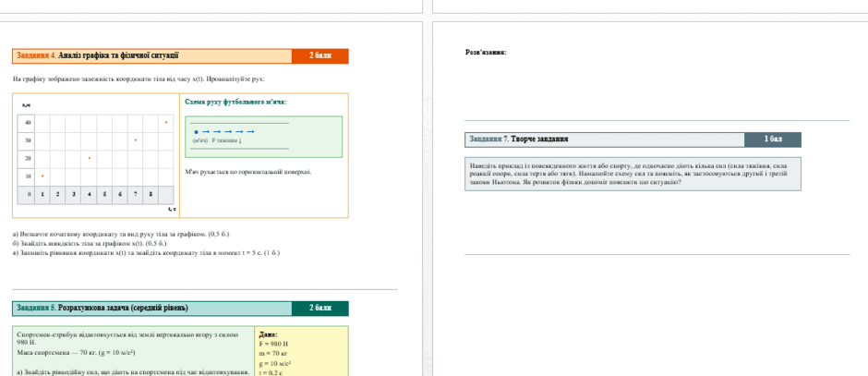Click the graph data point at 10

(42, 176)
